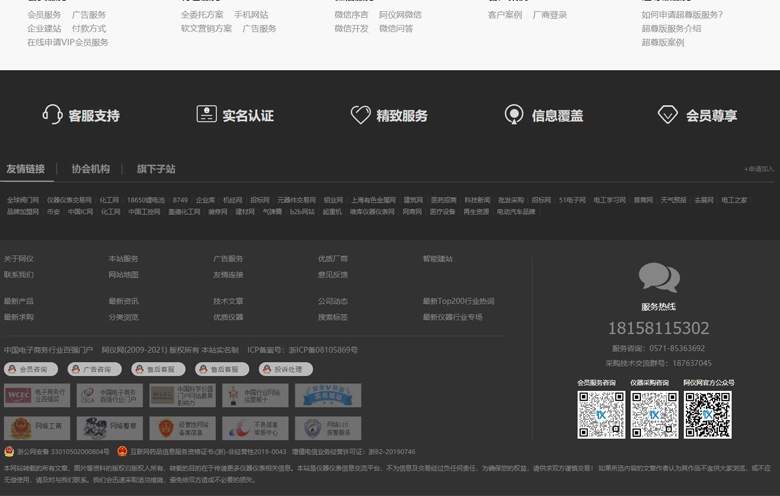Click the 会员服务咨询 QR code

601,414
